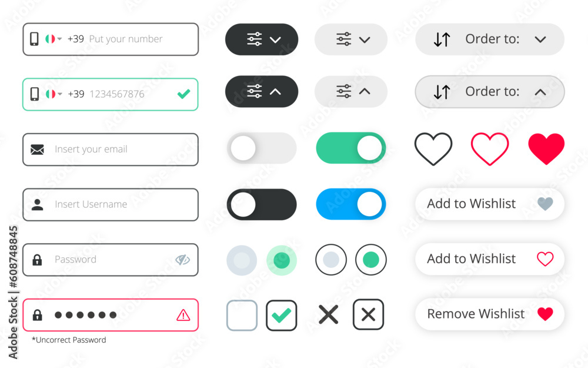
Task: Open the top Order to dropdown
Action: click(490, 39)
